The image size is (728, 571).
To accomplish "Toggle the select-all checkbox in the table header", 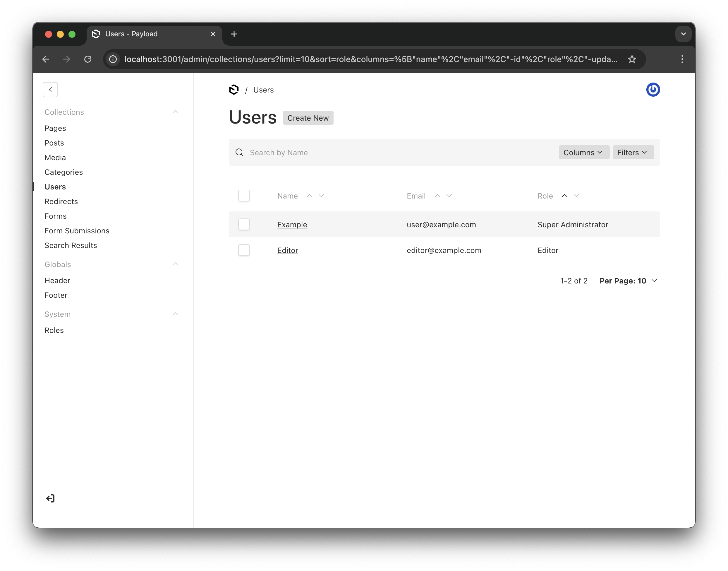I will (244, 196).
